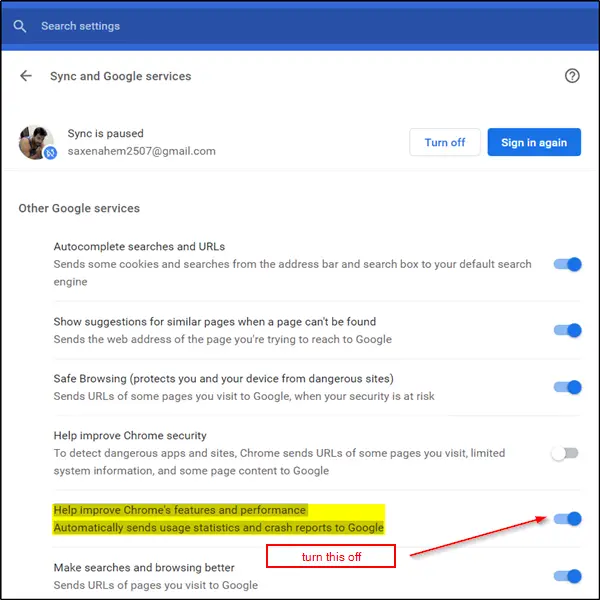Click 'Show suggestions for similar pages' label
Screen dimensions: 600x600
pos(215,321)
